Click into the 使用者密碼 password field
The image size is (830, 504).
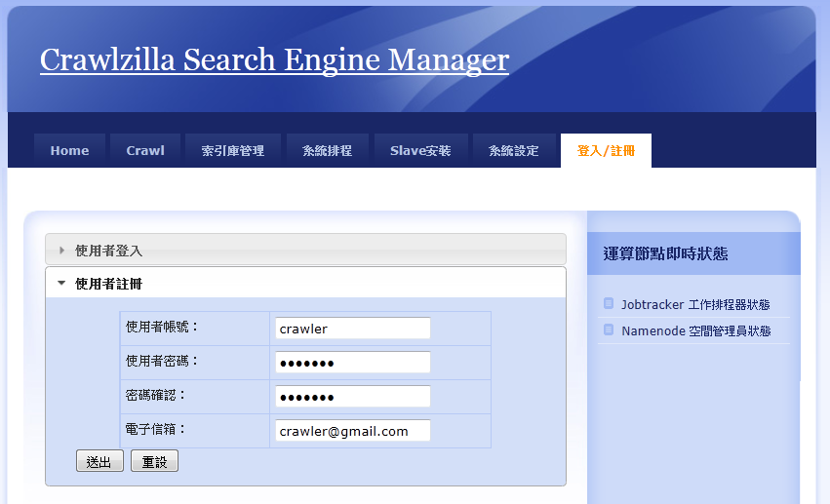pos(352,363)
